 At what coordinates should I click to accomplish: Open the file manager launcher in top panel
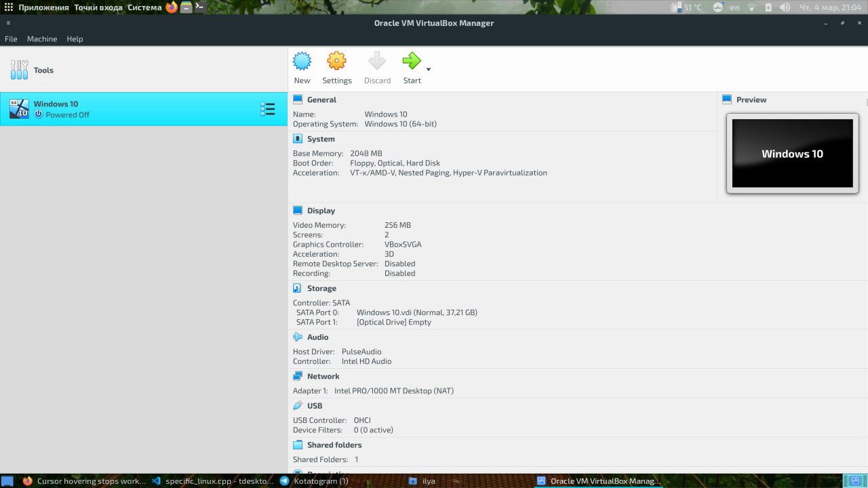pyautogui.click(x=186, y=7)
